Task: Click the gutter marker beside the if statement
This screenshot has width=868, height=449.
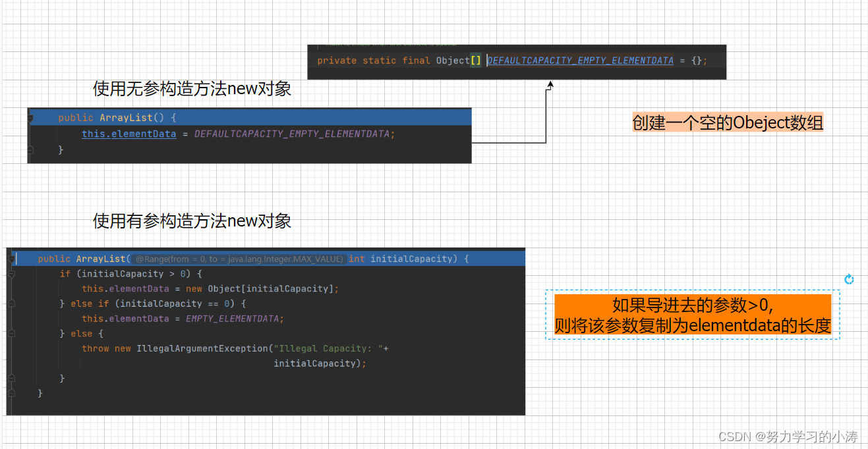Action: [11, 274]
